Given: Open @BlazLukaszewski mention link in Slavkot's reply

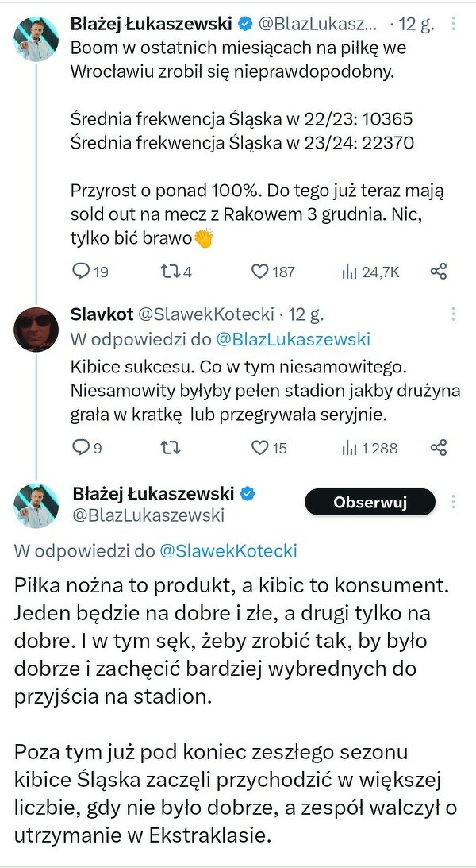Looking at the screenshot, I should tap(292, 339).
